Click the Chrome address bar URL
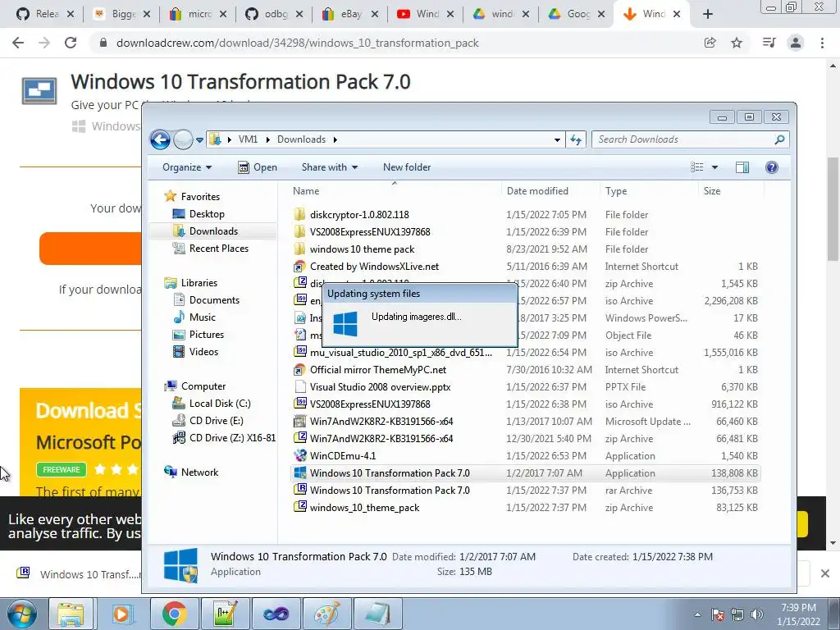Screen dimensions: 840x630 coord(297,43)
